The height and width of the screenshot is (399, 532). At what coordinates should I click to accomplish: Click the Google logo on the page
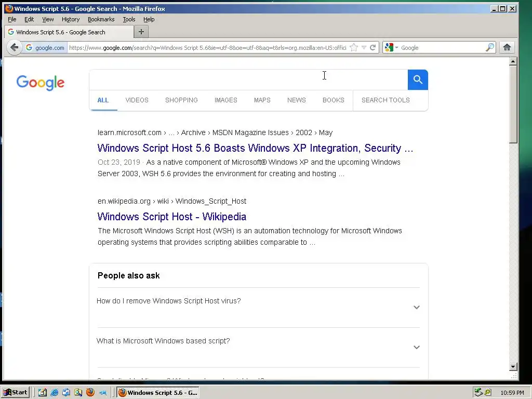41,83
